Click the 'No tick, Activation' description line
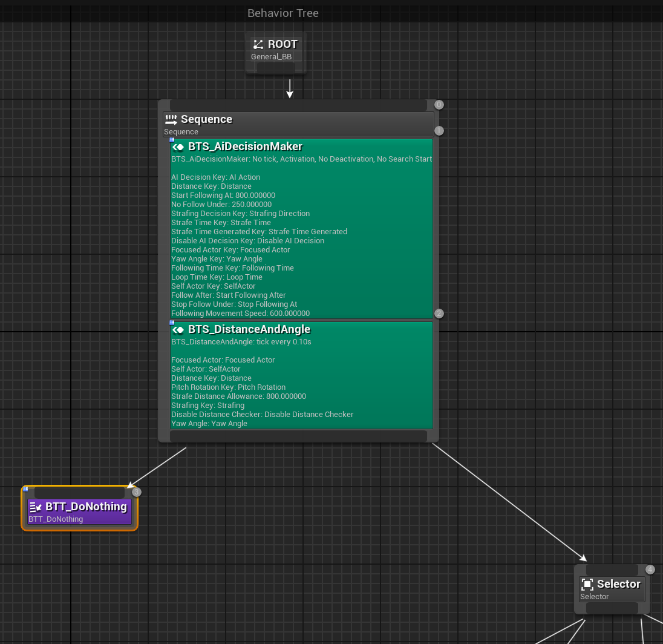Image resolution: width=663 pixels, height=644 pixels. (x=301, y=159)
